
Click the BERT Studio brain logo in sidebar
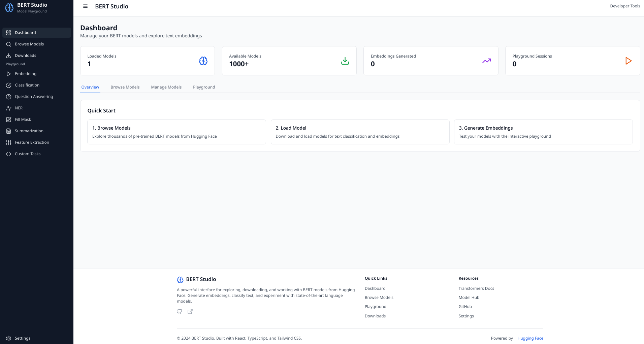[x=9, y=7]
